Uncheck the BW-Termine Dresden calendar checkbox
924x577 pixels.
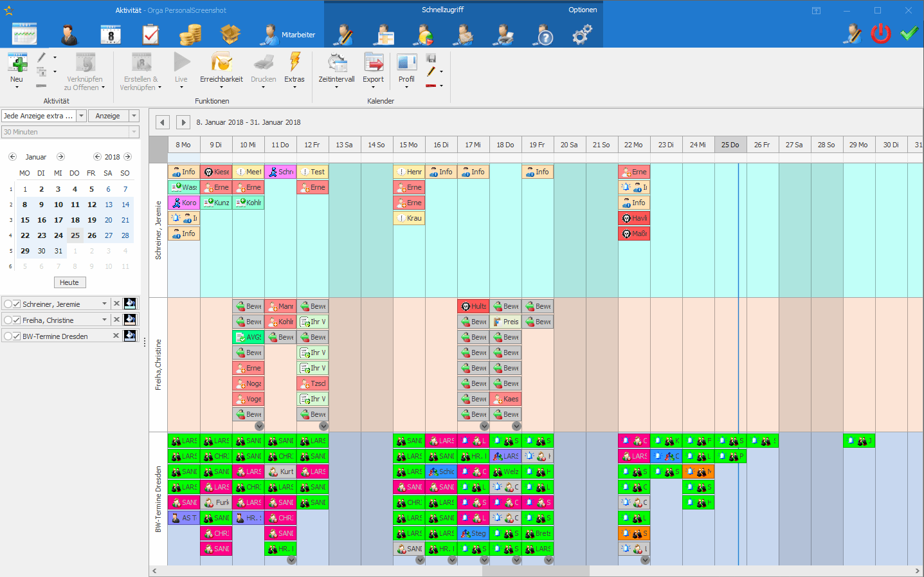[17, 336]
